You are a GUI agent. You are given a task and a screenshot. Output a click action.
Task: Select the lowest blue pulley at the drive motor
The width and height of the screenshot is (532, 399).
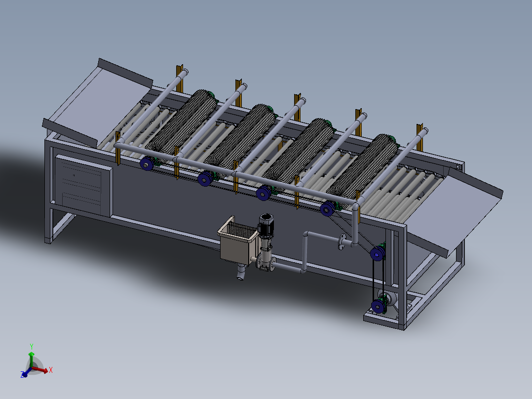tap(378, 306)
